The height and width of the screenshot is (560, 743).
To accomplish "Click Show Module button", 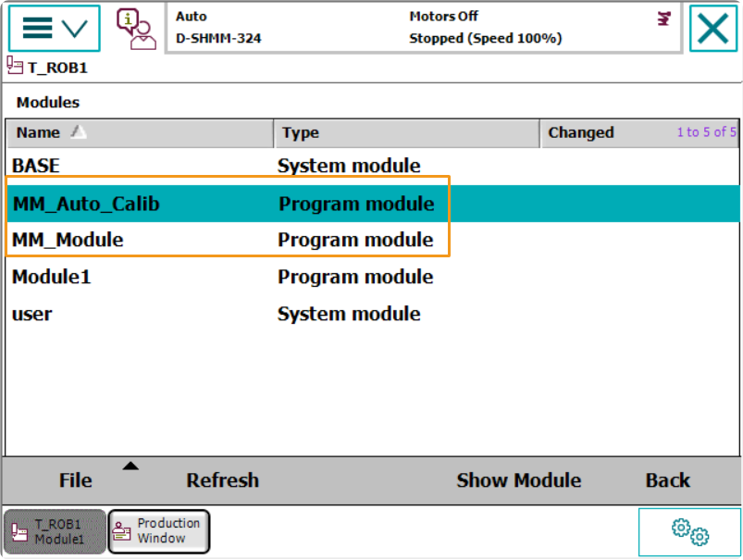I will pyautogui.click(x=519, y=480).
